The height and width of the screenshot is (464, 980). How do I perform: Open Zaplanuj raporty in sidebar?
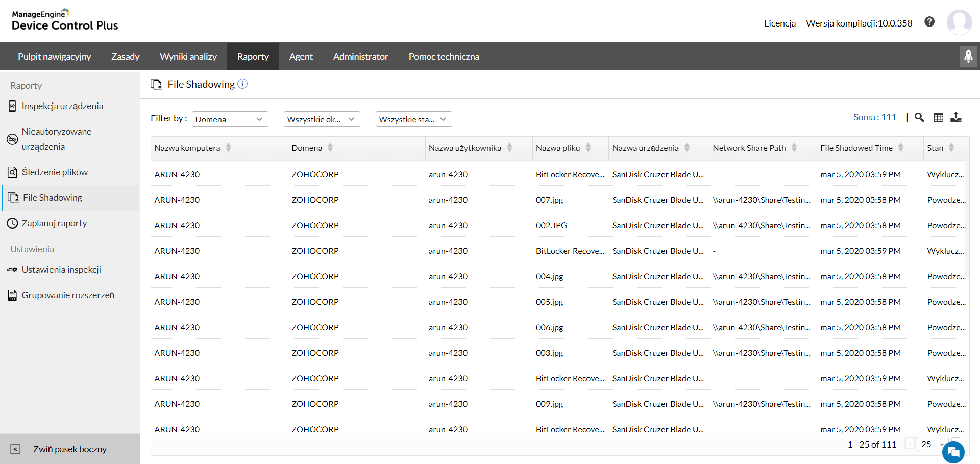click(54, 223)
